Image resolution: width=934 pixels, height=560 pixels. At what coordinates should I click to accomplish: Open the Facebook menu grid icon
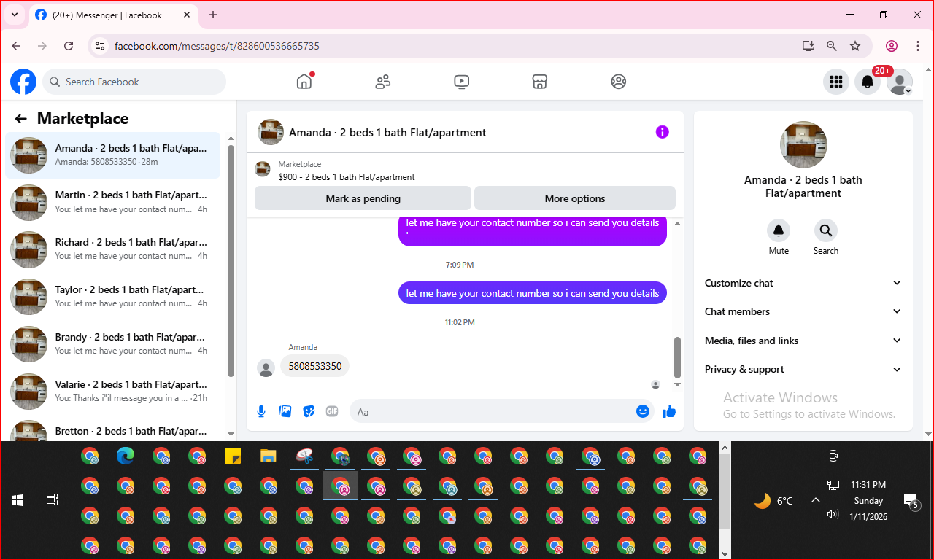836,82
